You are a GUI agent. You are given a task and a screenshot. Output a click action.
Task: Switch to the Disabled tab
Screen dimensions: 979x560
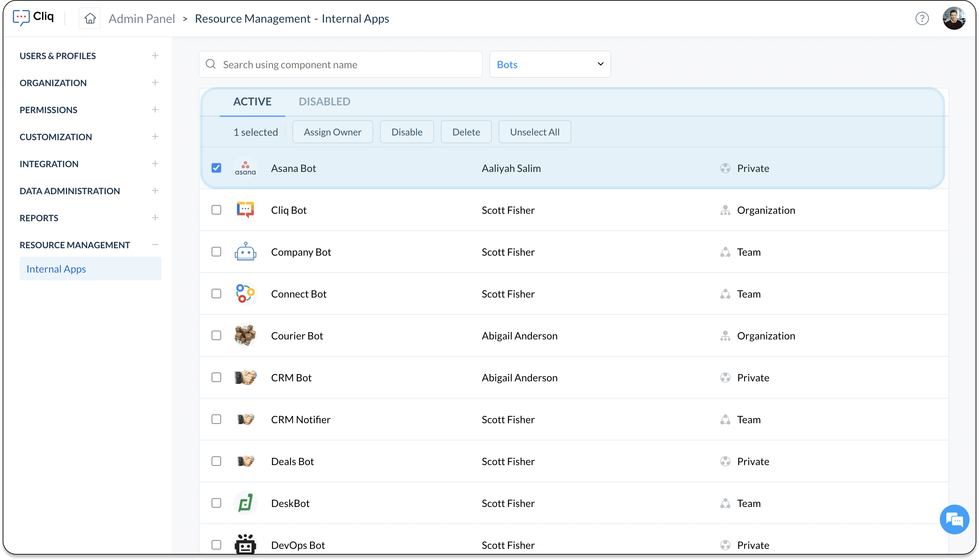pyautogui.click(x=324, y=102)
